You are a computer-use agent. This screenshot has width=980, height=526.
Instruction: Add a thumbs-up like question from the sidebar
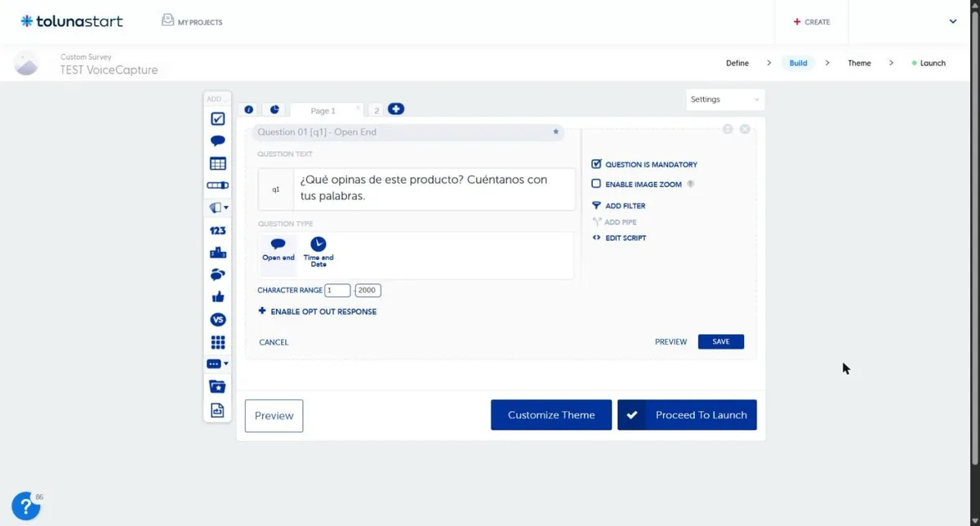pyautogui.click(x=218, y=297)
